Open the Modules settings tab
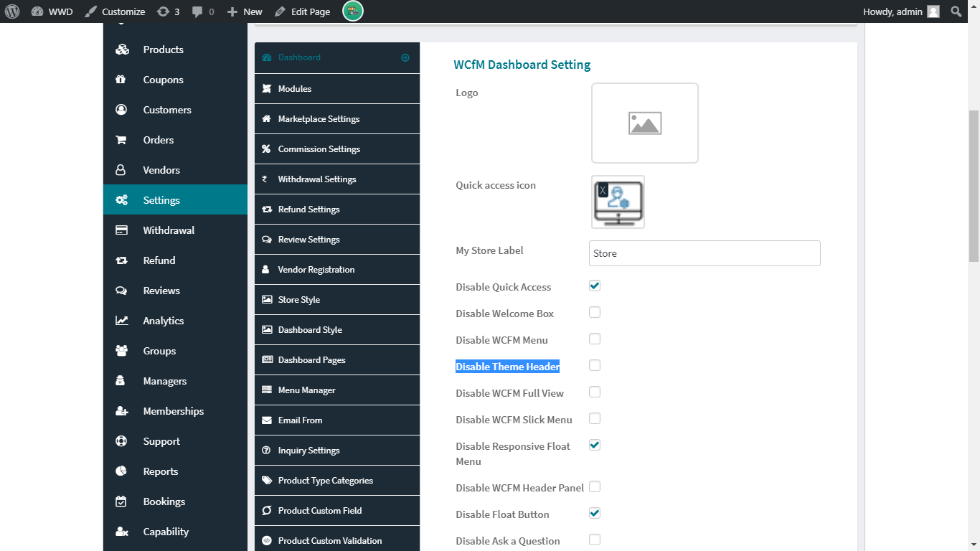Screen dimensions: 980x551 (x=337, y=88)
